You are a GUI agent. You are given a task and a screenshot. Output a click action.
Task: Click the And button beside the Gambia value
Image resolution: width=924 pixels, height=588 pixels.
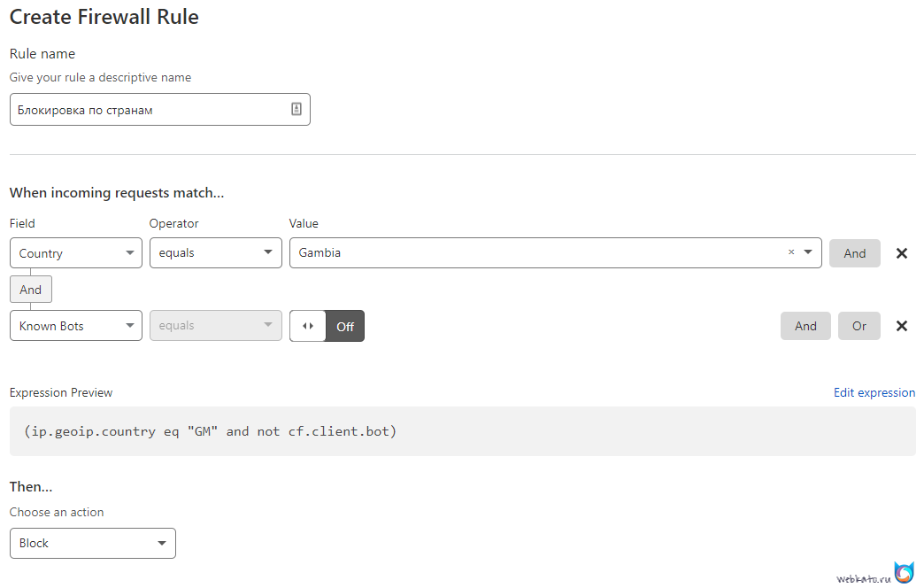[854, 253]
